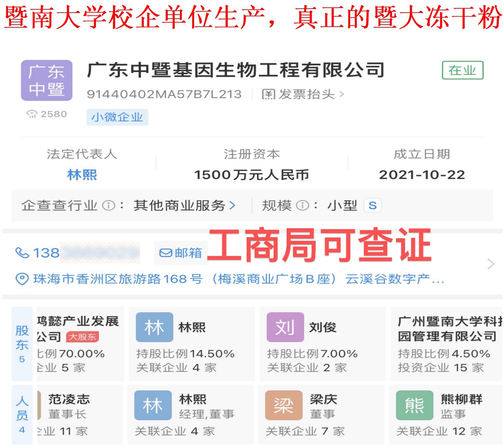The height and width of the screenshot is (448, 504).
Task: Click 持股比例 70.00% of the 大股东
Action: point(71,353)
